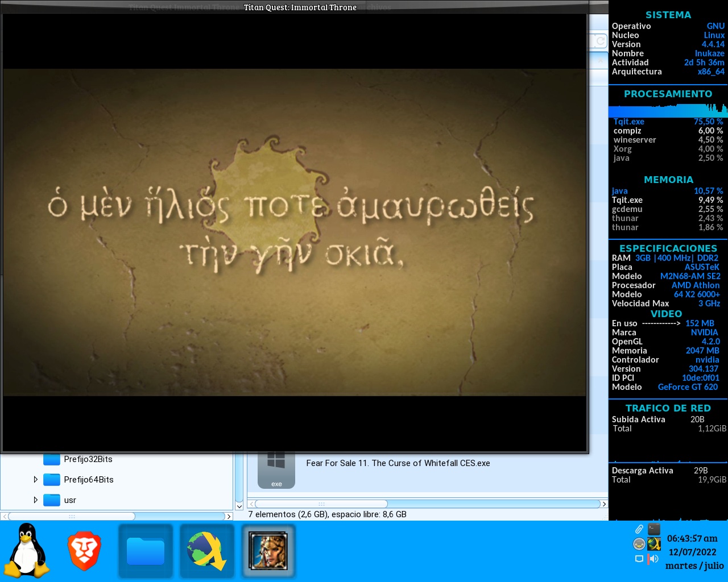Click the folder tree horizontal scrollbar thumb
This screenshot has height=582, width=728.
(72, 516)
